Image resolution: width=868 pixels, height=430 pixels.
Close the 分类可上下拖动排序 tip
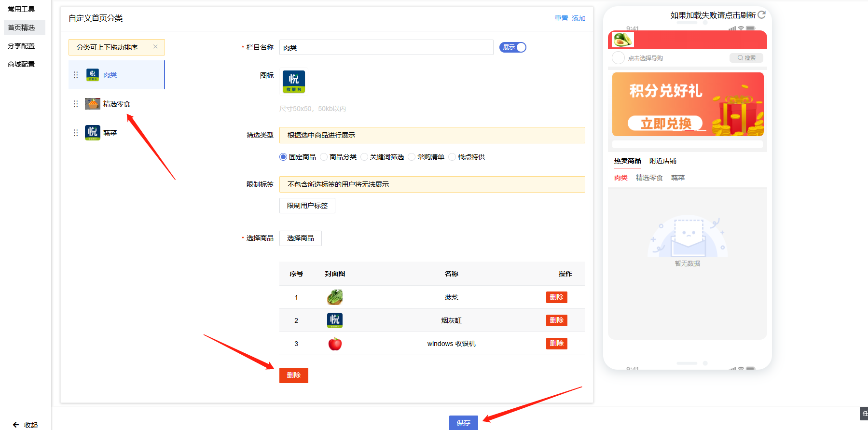tap(155, 47)
